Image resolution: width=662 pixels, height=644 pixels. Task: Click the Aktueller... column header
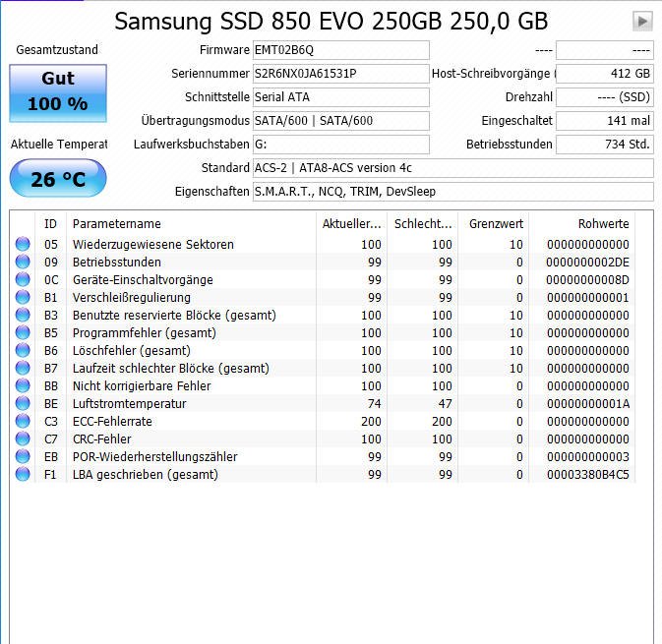(x=352, y=223)
